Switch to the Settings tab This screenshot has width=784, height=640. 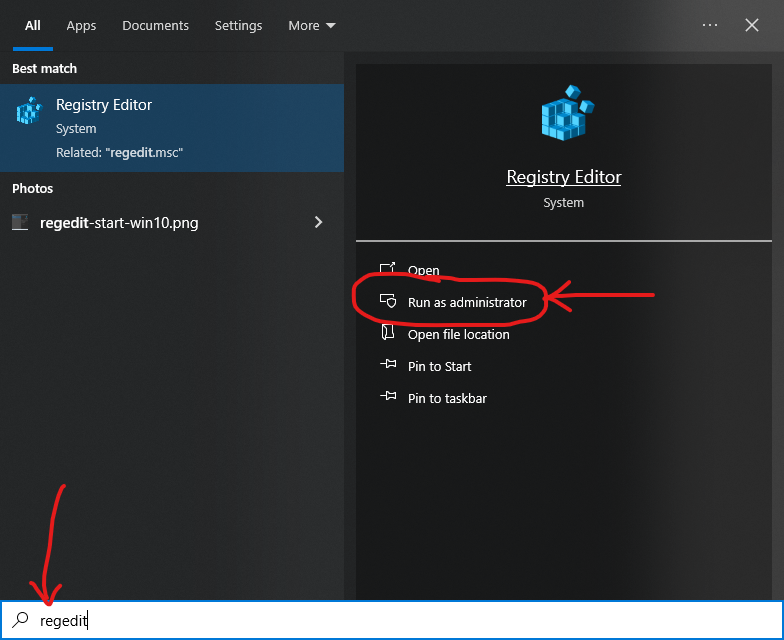point(238,26)
